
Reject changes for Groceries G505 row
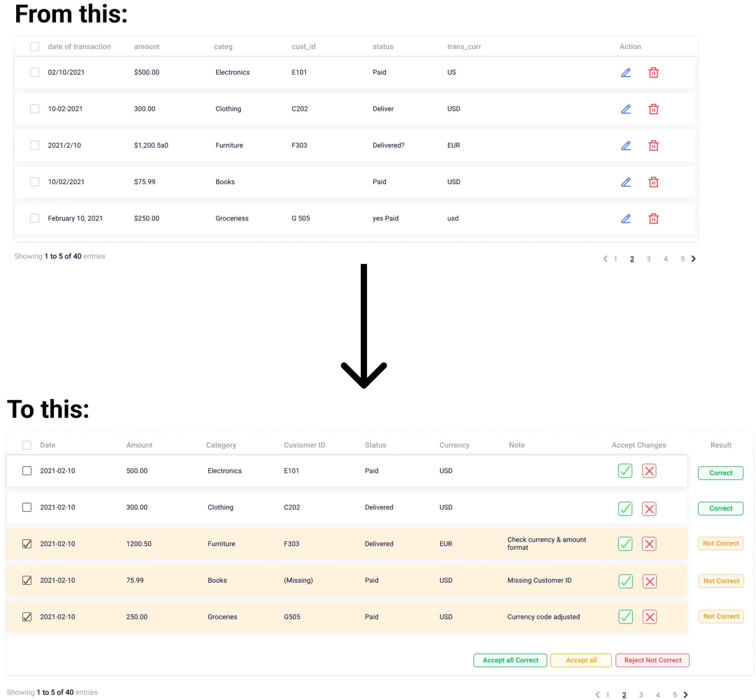[649, 617]
